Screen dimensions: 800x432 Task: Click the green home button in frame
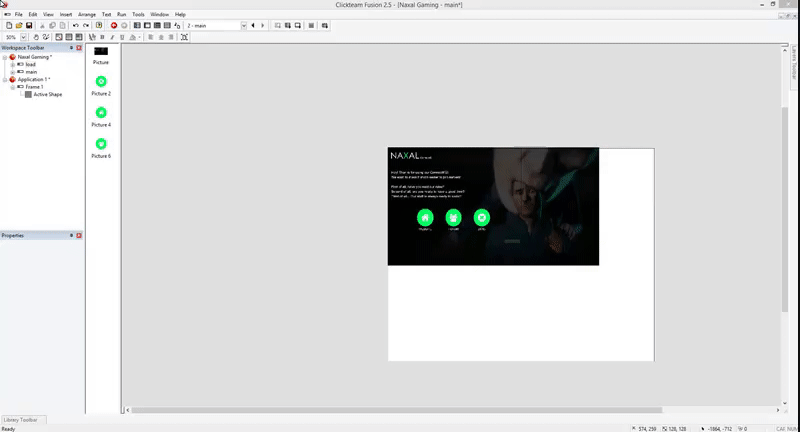pos(425,218)
